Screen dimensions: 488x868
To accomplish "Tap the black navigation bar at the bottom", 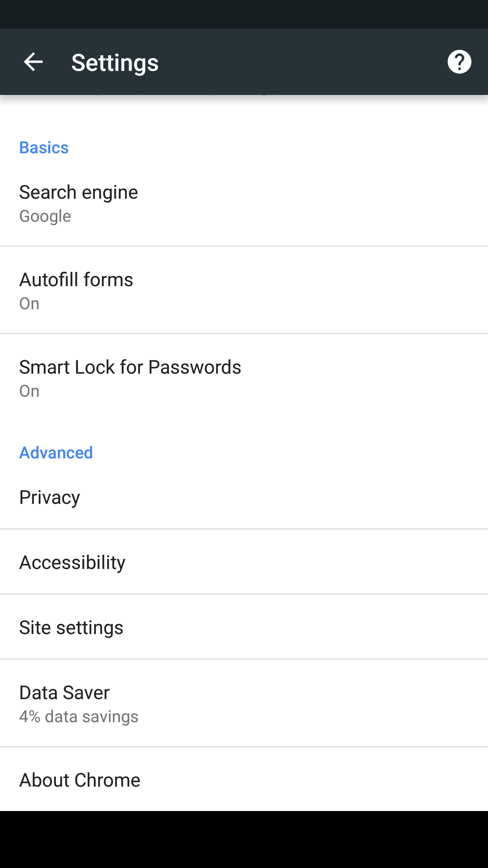I will point(244,840).
